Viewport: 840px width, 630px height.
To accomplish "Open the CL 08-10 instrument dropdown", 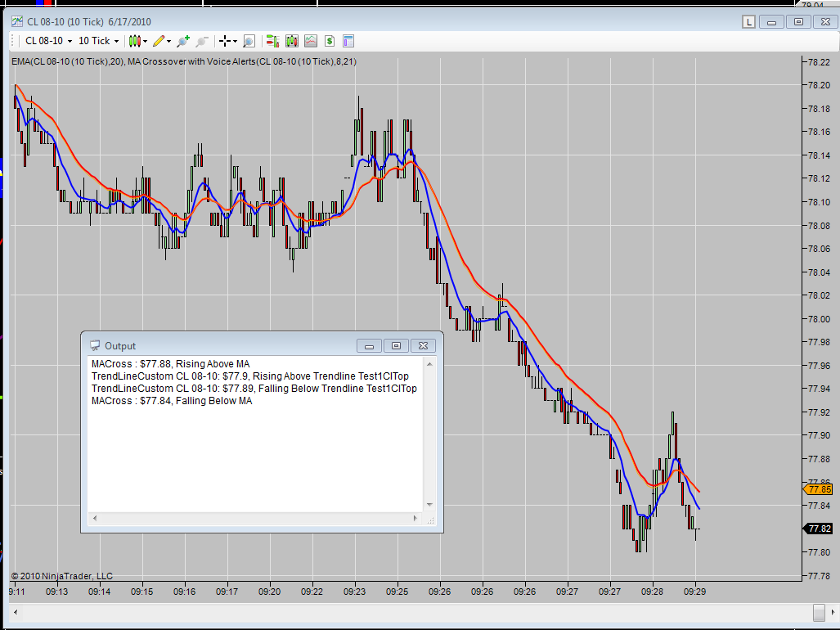I will pyautogui.click(x=48, y=41).
